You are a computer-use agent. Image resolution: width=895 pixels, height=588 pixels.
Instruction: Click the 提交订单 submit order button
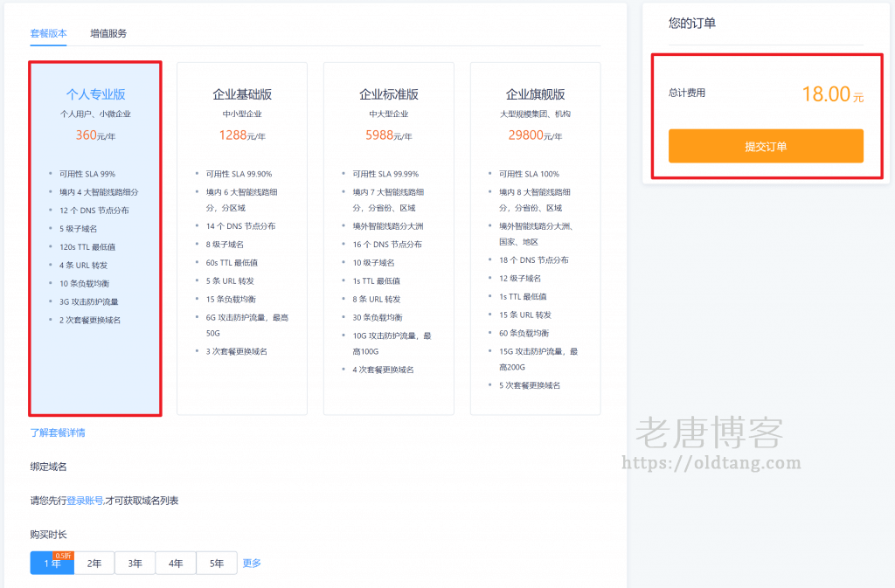click(x=767, y=146)
